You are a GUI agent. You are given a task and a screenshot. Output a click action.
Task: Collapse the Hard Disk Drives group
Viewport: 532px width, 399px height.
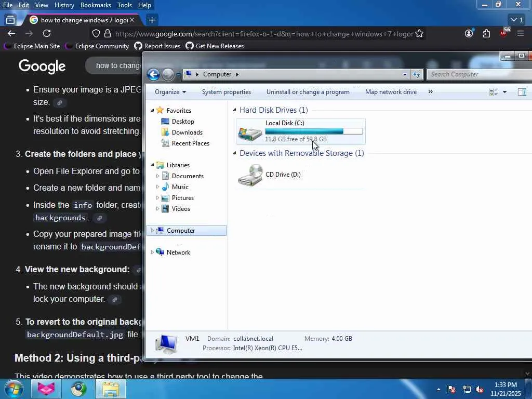234,110
